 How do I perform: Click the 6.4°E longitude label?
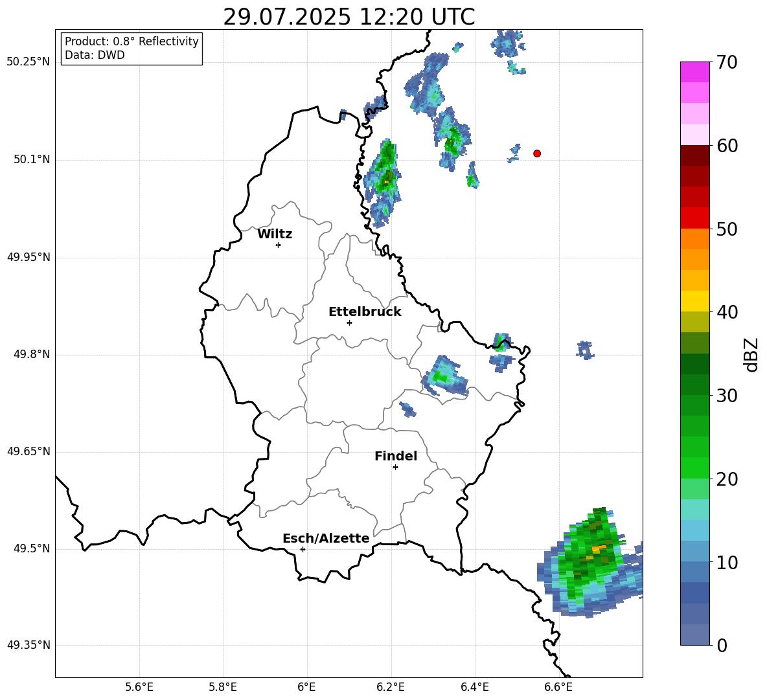click(474, 687)
